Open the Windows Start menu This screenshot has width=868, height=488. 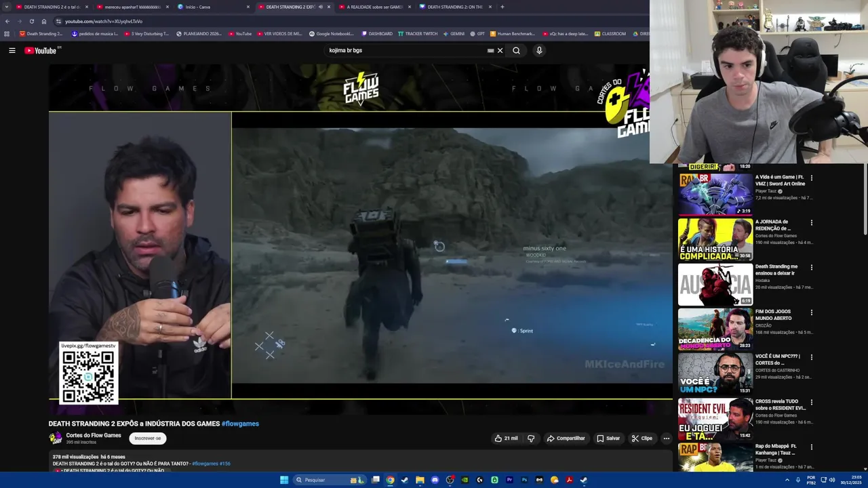pyautogui.click(x=284, y=480)
